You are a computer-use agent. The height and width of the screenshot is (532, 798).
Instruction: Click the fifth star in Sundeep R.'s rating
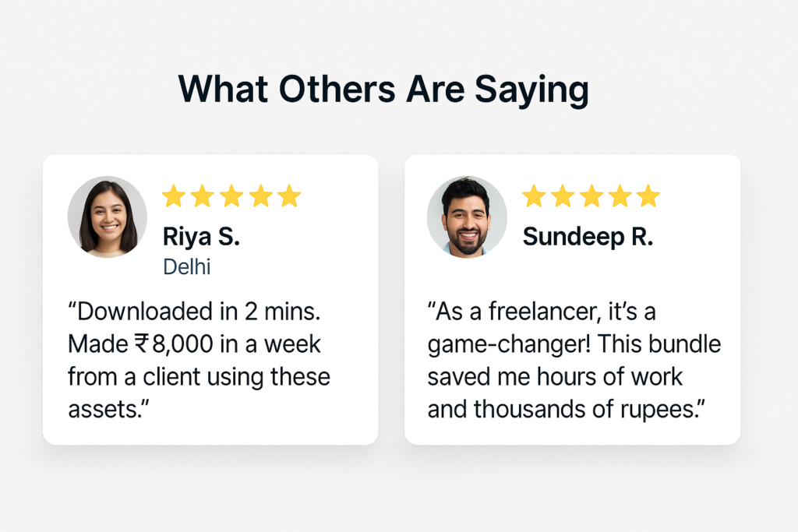648,196
